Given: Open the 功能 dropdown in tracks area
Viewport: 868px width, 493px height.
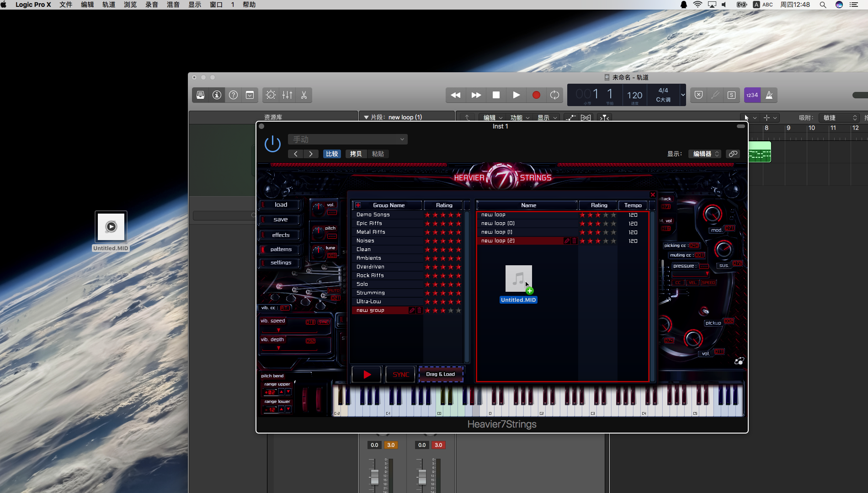Looking at the screenshot, I should (520, 118).
